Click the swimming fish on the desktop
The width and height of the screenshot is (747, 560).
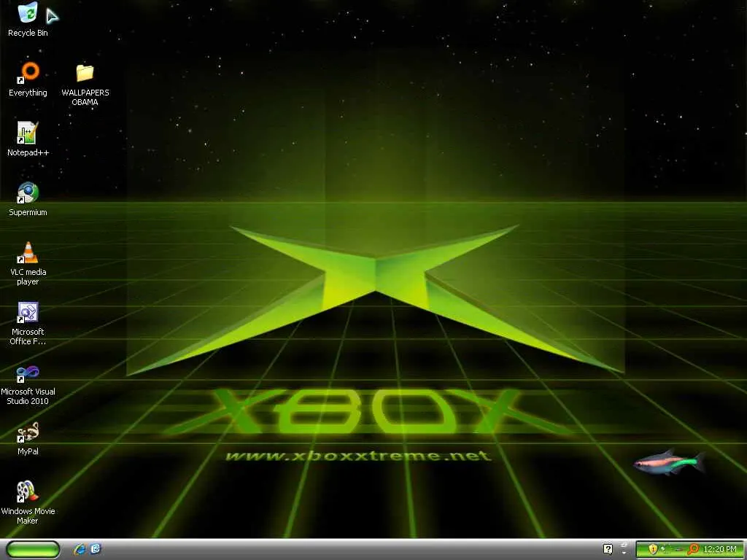[x=670, y=462]
